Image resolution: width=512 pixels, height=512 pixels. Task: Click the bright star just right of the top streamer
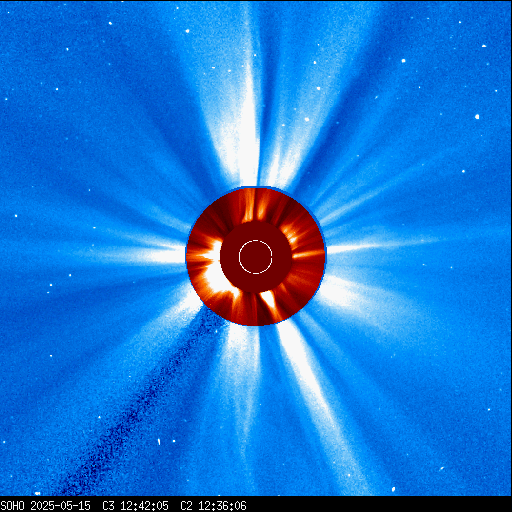(307, 119)
